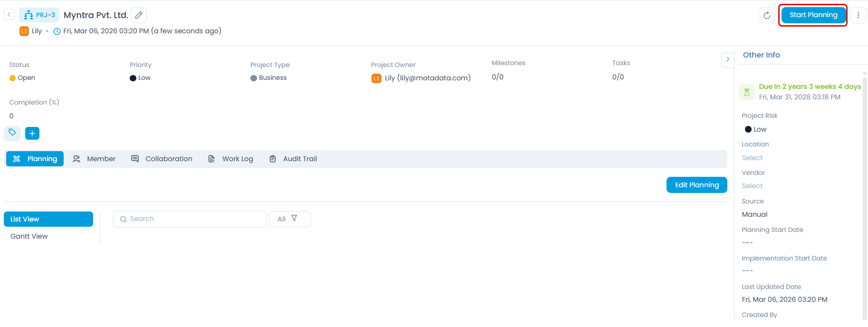This screenshot has width=868, height=327.
Task: Open the Location select dropdown
Action: 752,158
